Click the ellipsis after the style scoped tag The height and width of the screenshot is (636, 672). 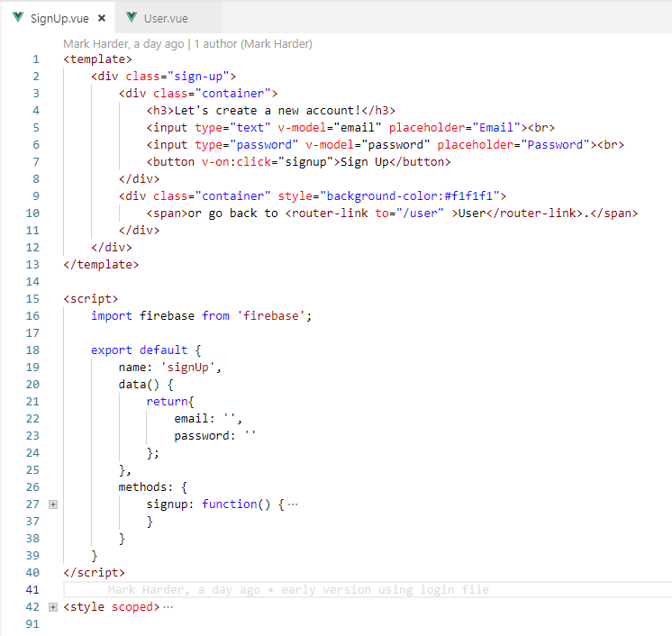(x=168, y=607)
